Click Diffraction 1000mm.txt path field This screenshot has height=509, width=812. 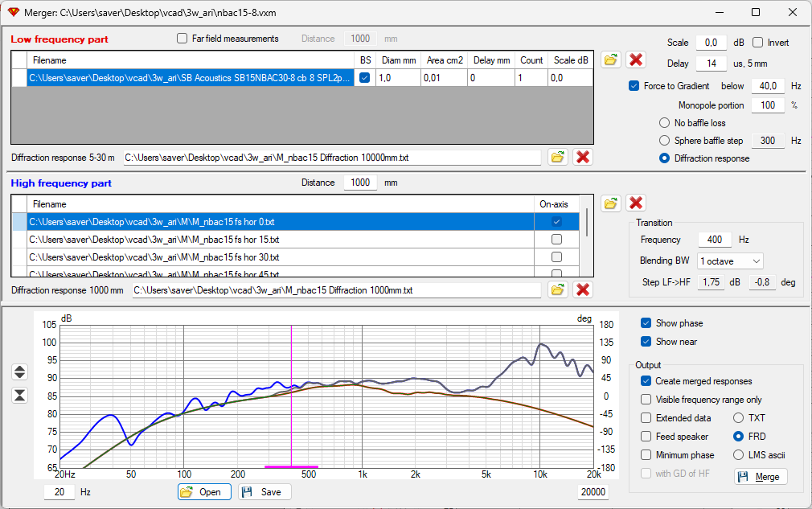337,290
